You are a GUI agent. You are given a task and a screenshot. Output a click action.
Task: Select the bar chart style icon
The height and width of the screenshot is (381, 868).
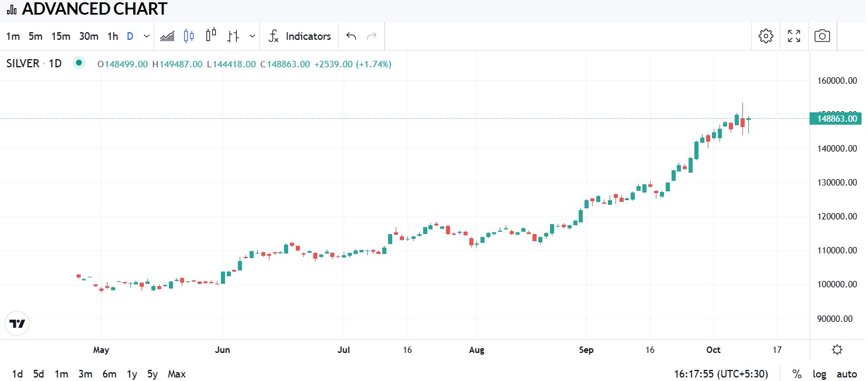click(233, 36)
